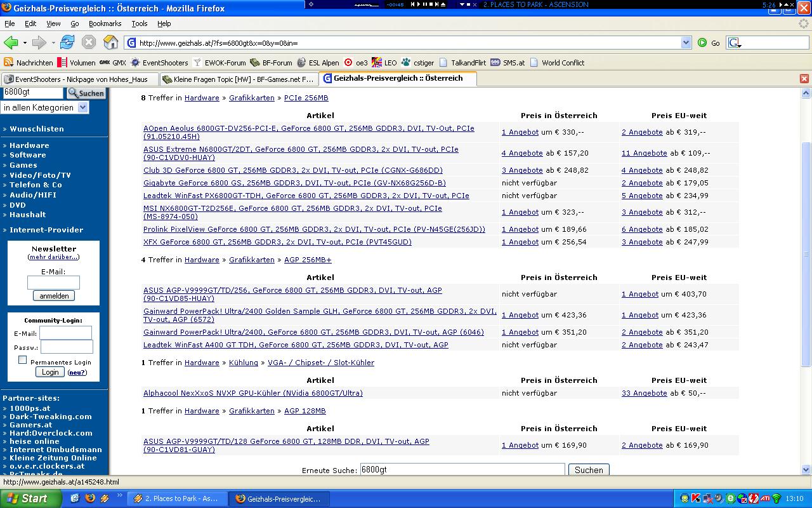This screenshot has height=508, width=812.
Task: Click the Suchen button in the sidebar
Action: pos(86,93)
